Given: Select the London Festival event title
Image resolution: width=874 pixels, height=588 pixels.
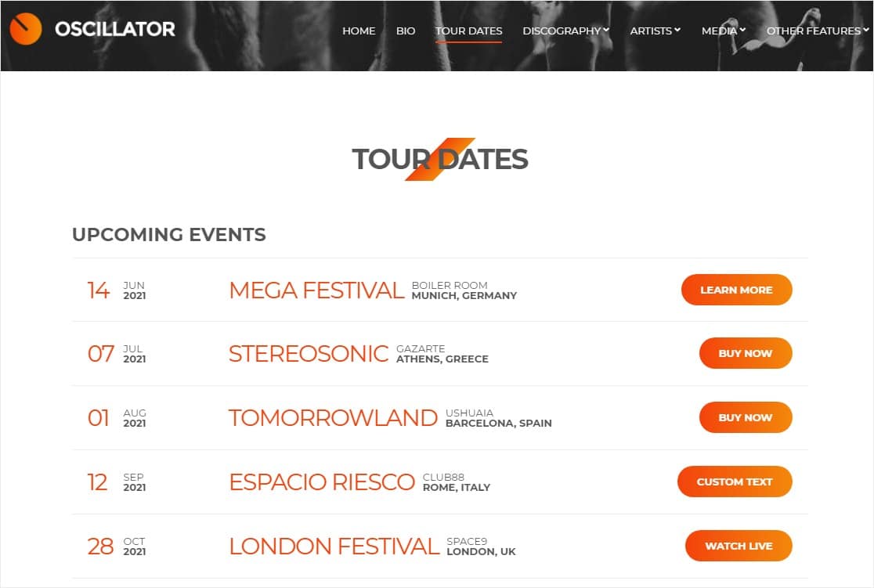Looking at the screenshot, I should point(334,547).
